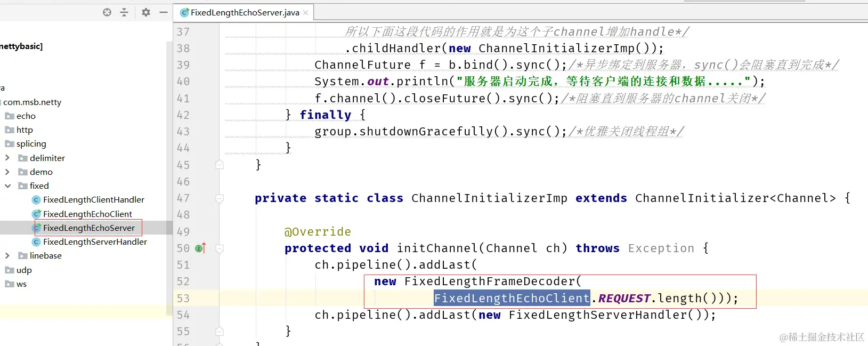The image size is (868, 346).
Task: Click FixedLengthClientHandler class icon
Action: point(36,200)
